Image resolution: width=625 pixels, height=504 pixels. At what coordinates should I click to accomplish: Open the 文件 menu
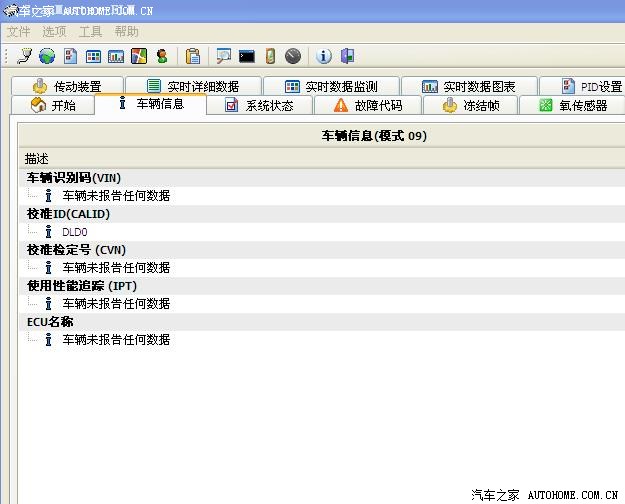point(18,32)
